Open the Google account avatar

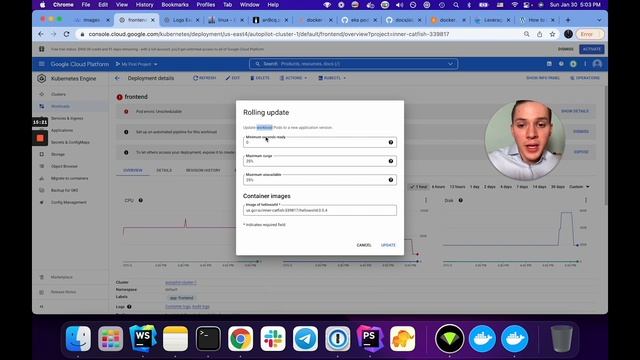(597, 64)
